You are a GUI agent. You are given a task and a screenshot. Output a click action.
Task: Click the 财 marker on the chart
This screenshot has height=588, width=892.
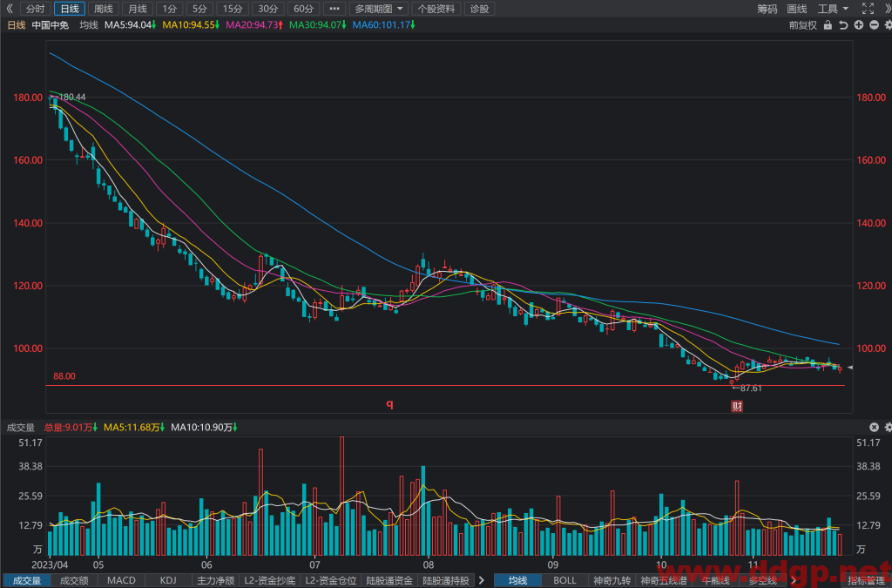737,406
